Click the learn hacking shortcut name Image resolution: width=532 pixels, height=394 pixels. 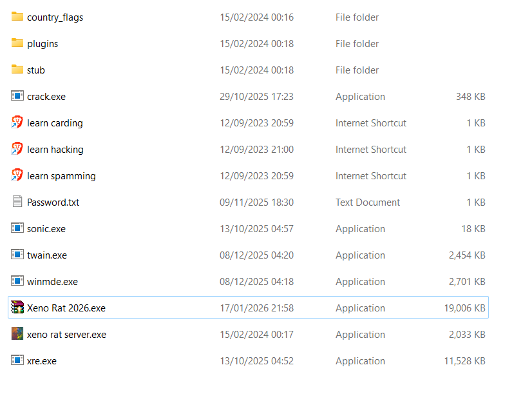pyautogui.click(x=55, y=150)
